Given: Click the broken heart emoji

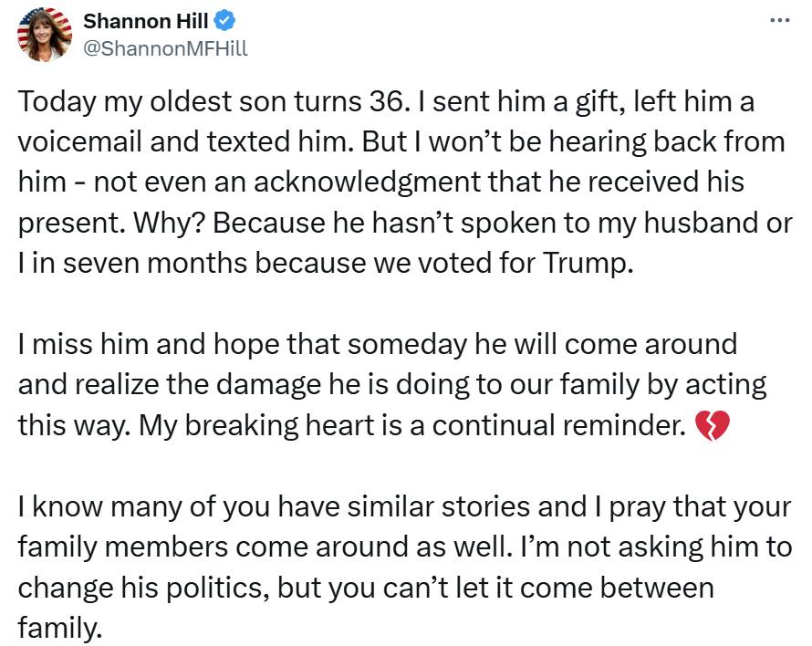Looking at the screenshot, I should click(x=712, y=425).
